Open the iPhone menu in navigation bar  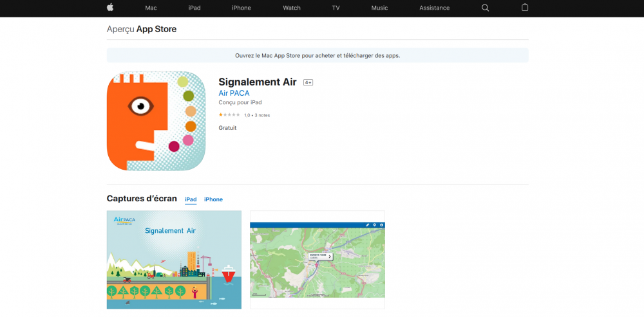pos(241,8)
